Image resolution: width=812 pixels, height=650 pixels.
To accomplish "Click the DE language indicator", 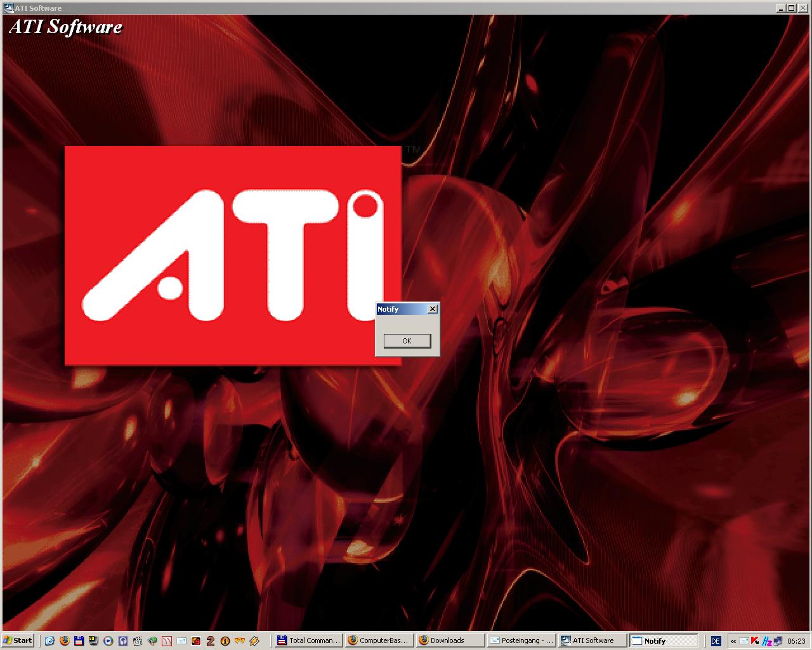I will click(x=716, y=641).
